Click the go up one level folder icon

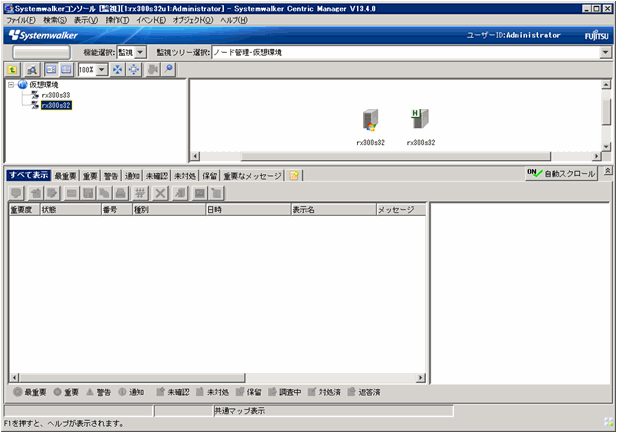[x=13, y=70]
